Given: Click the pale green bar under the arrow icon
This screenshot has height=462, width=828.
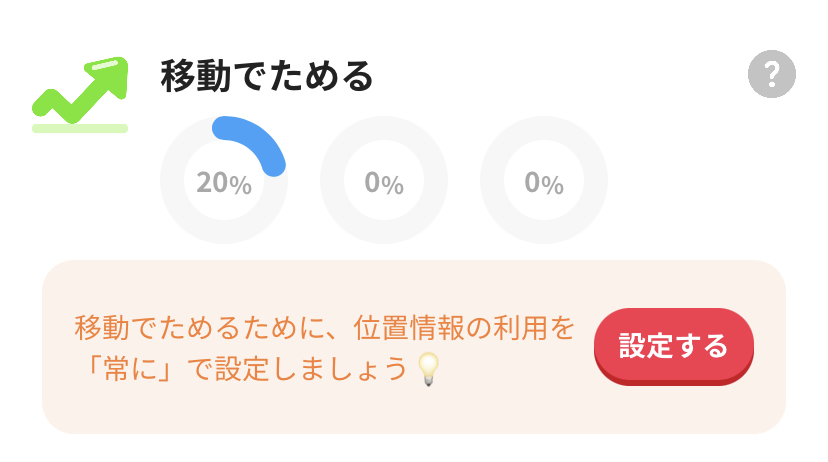Looking at the screenshot, I should (x=80, y=128).
